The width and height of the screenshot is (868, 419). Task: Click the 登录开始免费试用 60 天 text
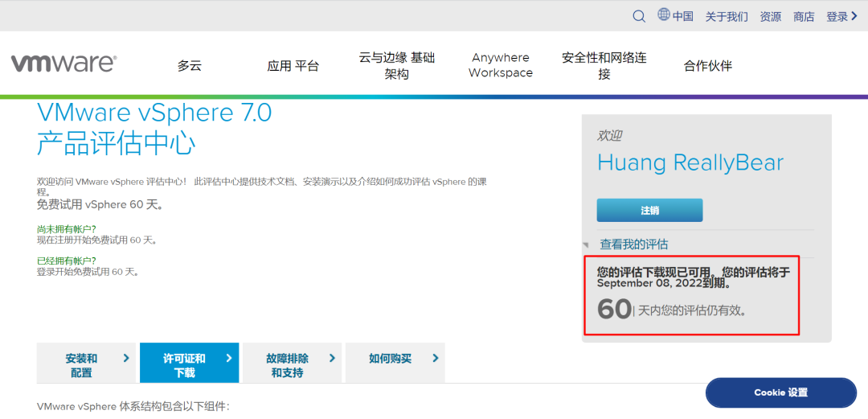point(87,272)
